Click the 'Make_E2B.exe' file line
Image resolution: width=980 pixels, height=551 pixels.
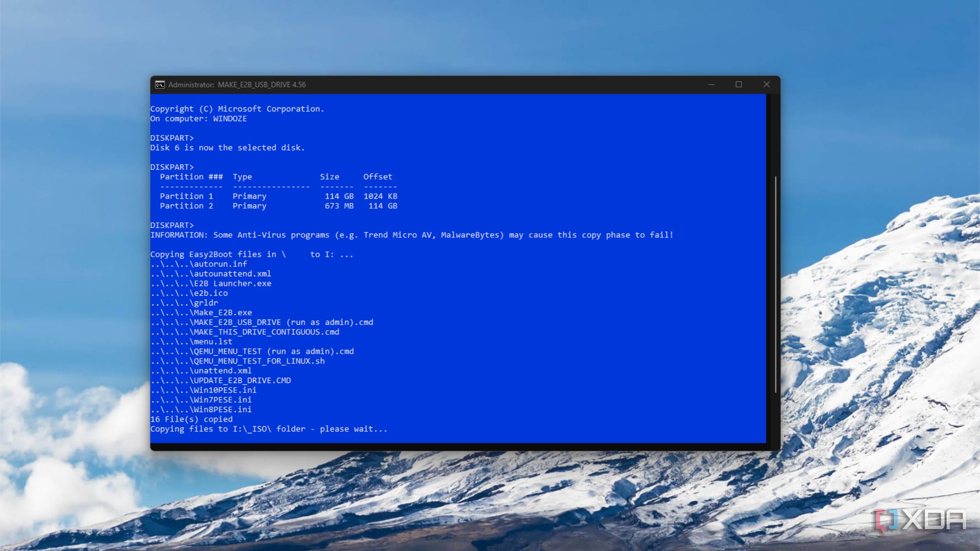201,312
